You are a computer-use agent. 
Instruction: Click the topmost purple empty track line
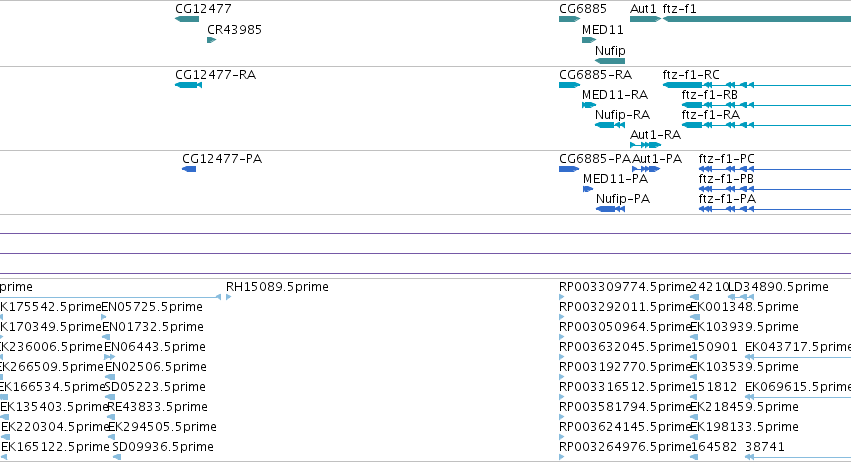tap(426, 233)
